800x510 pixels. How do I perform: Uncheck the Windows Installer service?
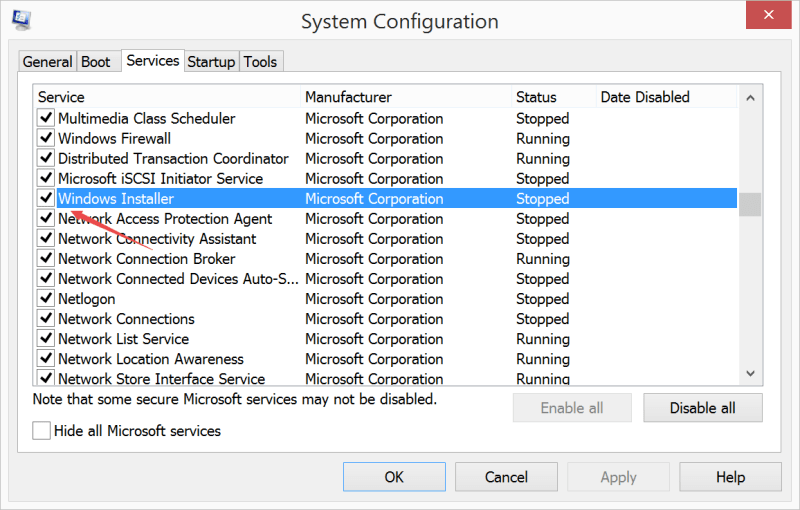pyautogui.click(x=46, y=198)
